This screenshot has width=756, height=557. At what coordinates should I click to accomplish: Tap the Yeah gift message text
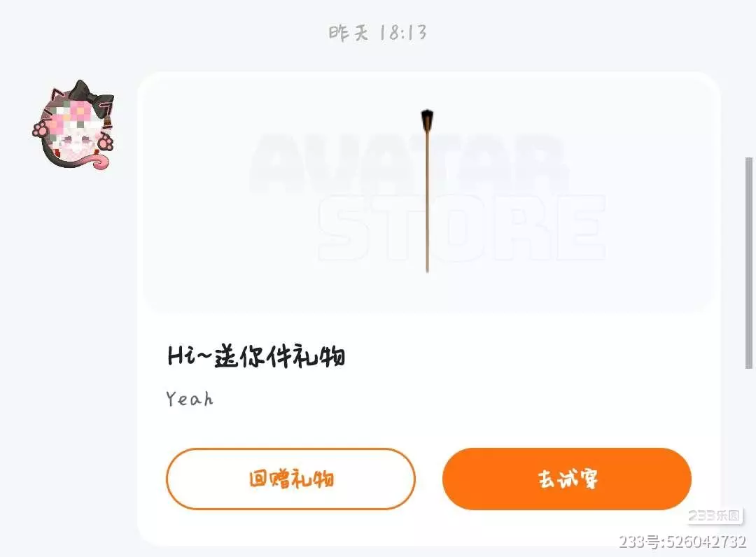click(x=190, y=399)
